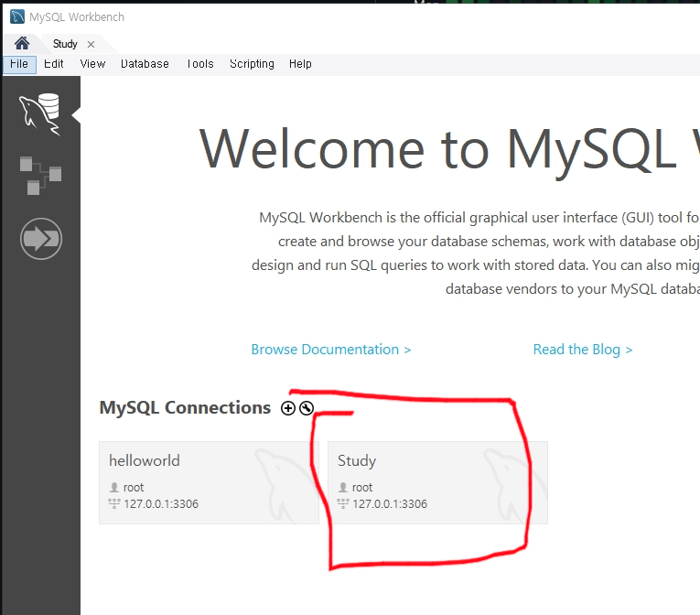Follow the Browse Documentation link

click(x=331, y=350)
